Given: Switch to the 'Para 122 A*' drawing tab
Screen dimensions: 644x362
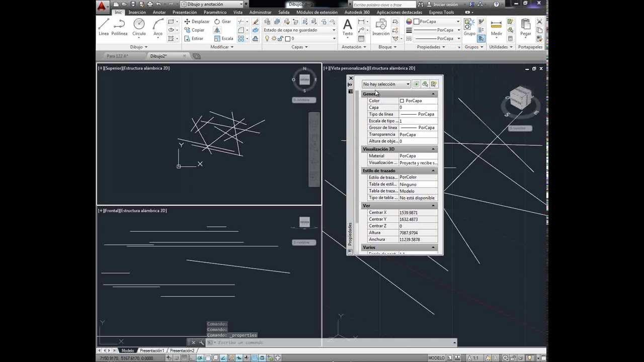Looking at the screenshot, I should 117,56.
